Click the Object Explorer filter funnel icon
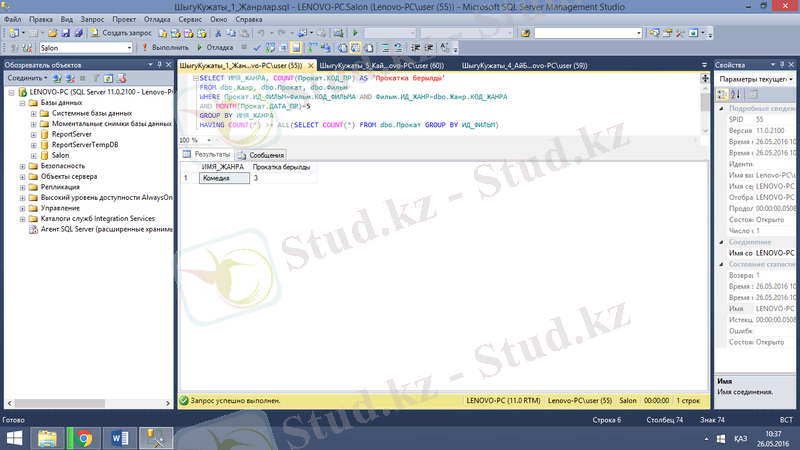This screenshot has height=450, width=800. (x=95, y=79)
